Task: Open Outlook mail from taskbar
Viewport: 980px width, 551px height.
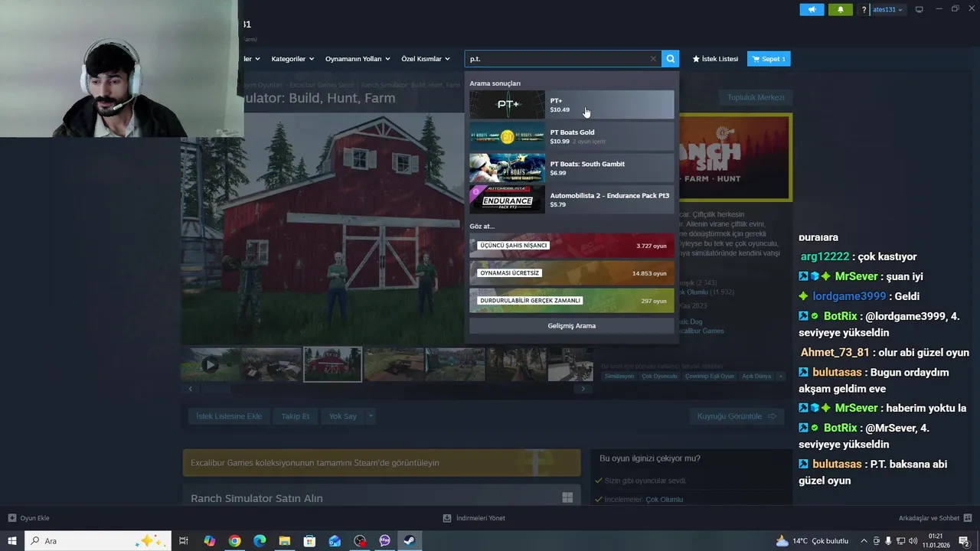Action: 335,541
